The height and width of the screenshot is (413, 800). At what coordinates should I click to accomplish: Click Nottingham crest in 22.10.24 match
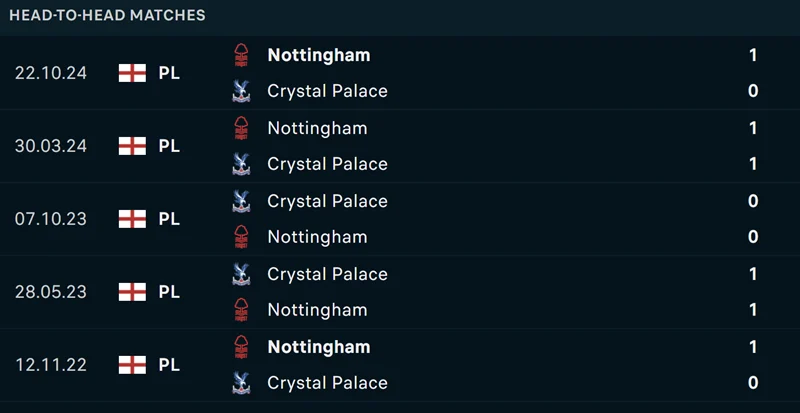[240, 55]
